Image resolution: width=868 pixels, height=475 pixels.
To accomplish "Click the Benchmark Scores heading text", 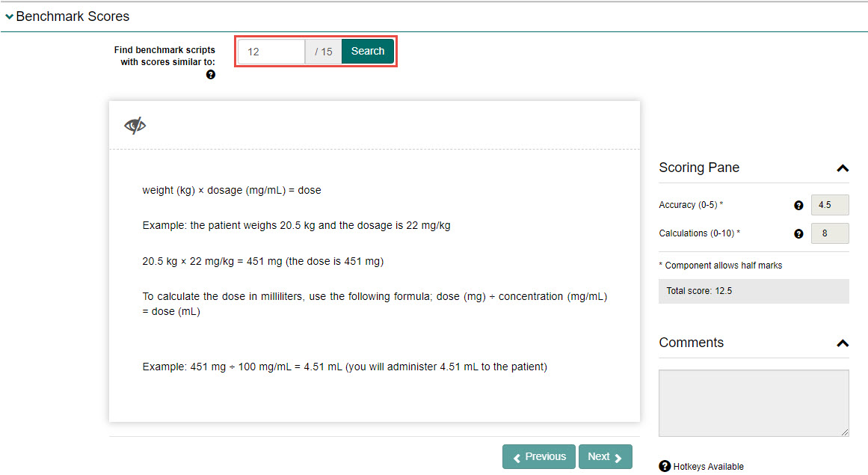I will tap(73, 16).
